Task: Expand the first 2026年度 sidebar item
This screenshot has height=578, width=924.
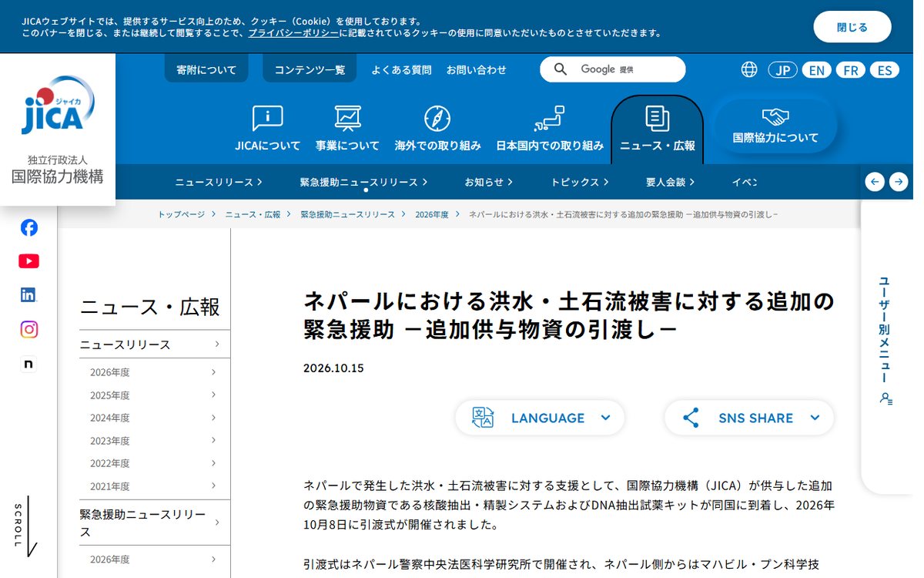Action: pyautogui.click(x=155, y=372)
